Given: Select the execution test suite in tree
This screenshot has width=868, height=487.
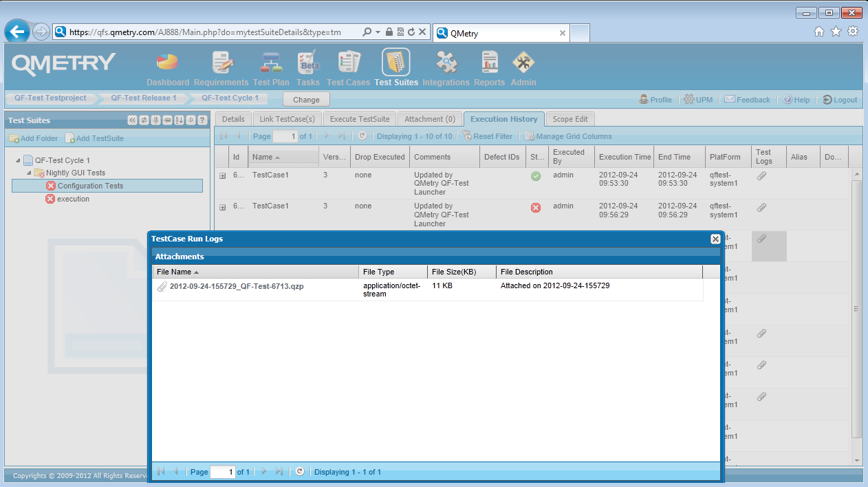Looking at the screenshot, I should click(67, 199).
